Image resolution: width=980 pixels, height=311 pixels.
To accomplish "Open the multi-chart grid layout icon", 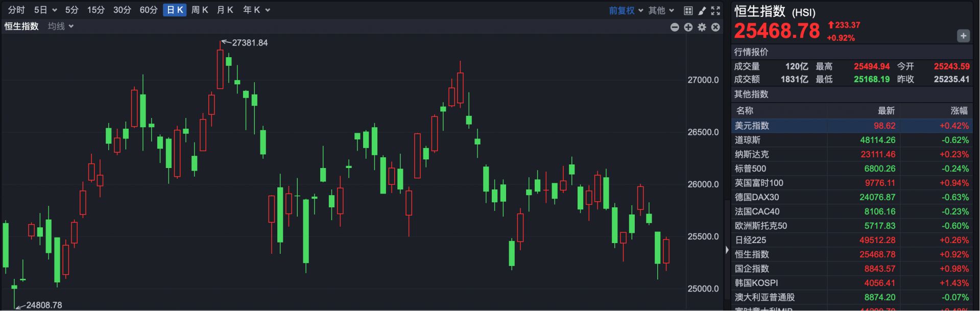I will point(688,10).
